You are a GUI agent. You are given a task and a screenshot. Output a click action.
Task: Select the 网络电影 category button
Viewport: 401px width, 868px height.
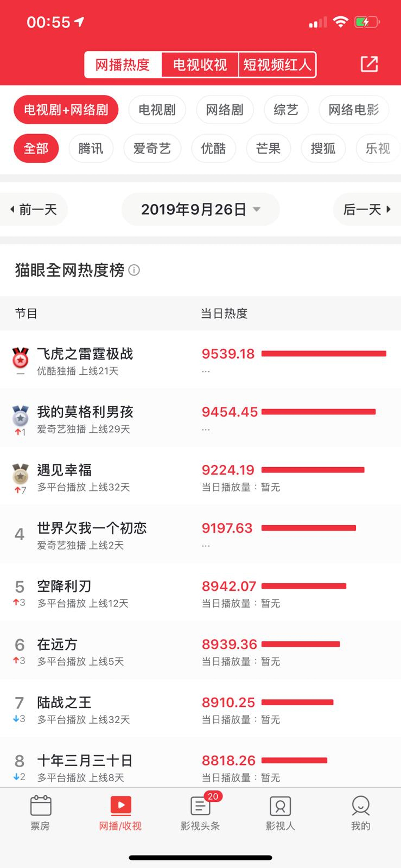pos(354,109)
